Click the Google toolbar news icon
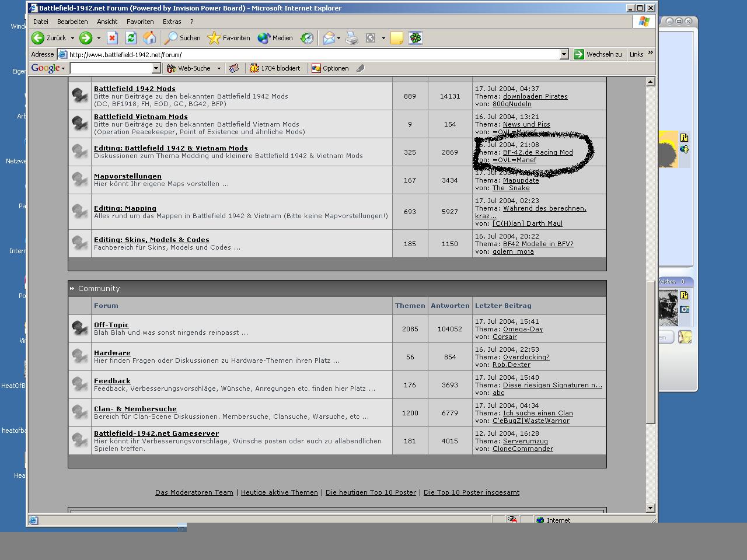 tap(234, 68)
